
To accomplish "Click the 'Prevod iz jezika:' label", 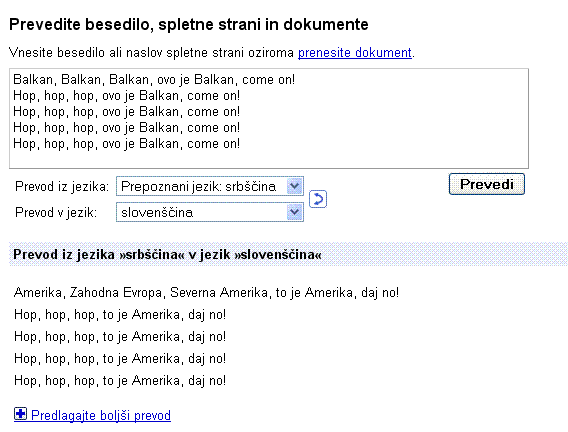I will 62,186.
